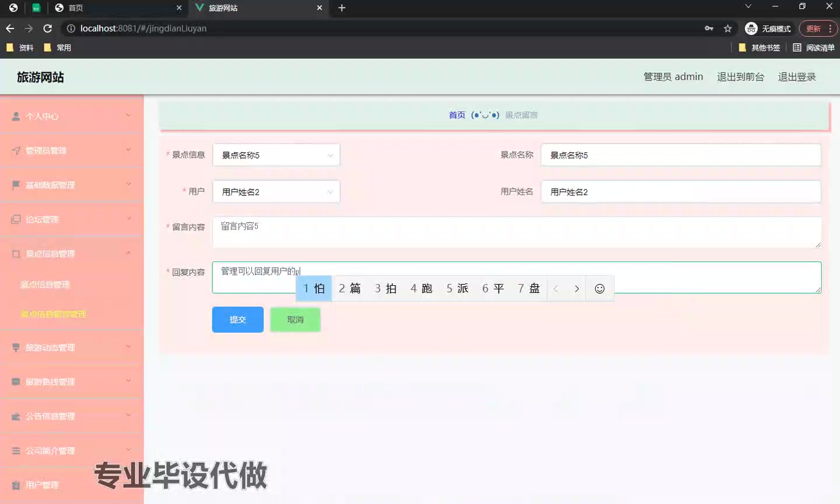Go to previous IME candidate page

coord(556,289)
